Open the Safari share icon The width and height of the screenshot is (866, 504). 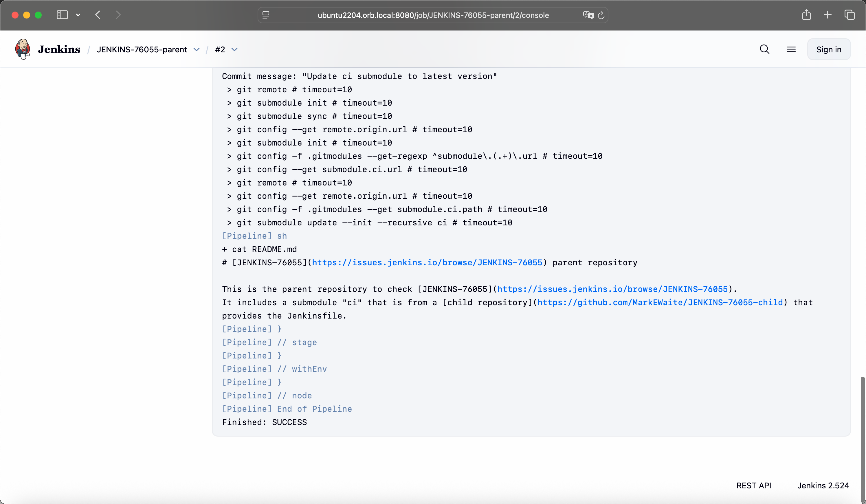pos(806,15)
